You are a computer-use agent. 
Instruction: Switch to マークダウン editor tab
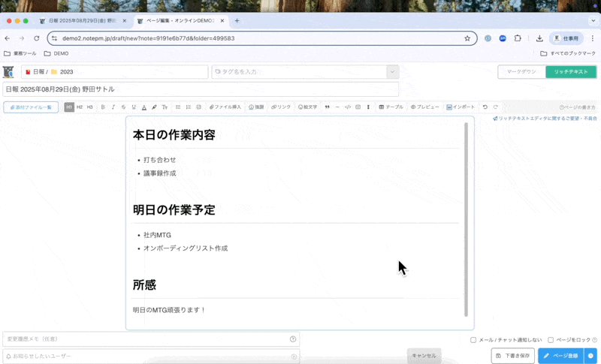[x=521, y=72]
